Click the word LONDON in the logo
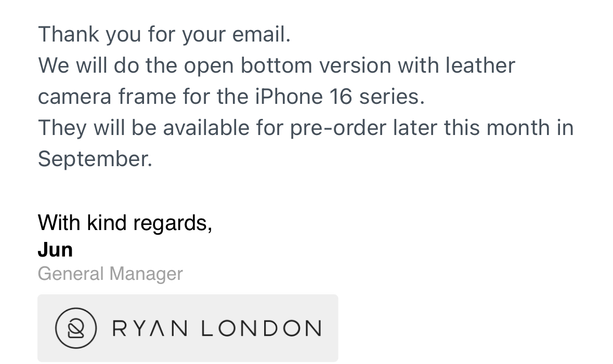The image size is (613, 364). 261,328
